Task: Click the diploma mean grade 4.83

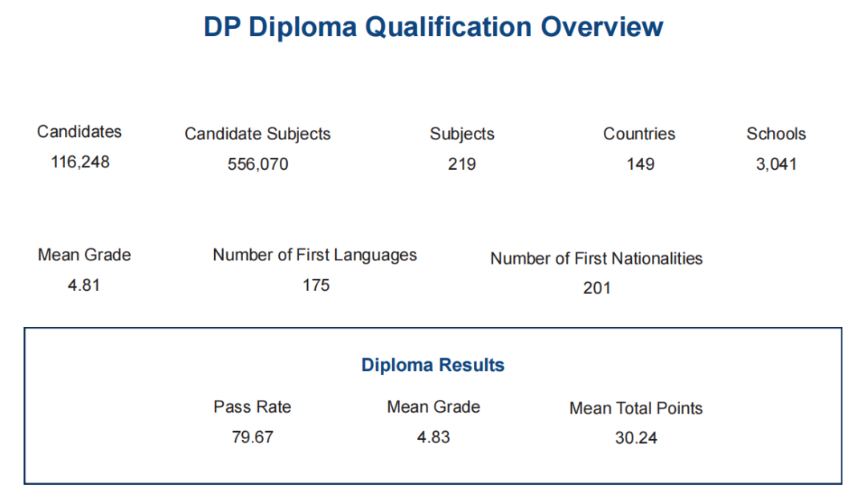Action: [434, 437]
